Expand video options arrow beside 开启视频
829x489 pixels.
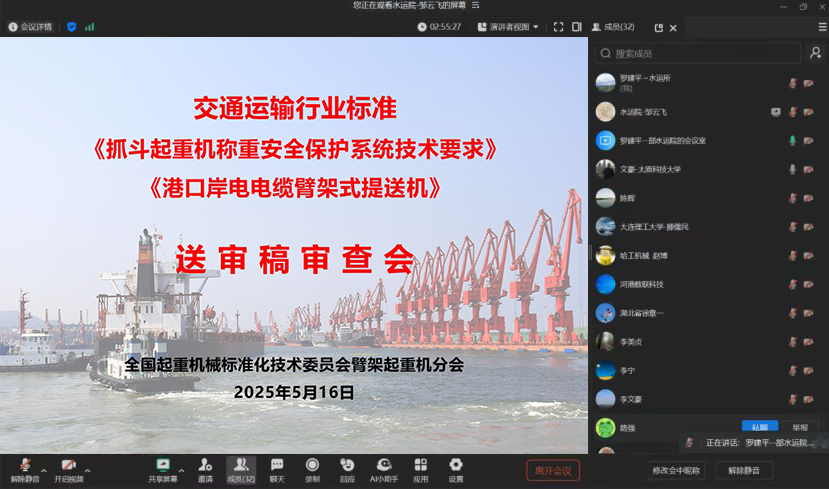[87, 469]
